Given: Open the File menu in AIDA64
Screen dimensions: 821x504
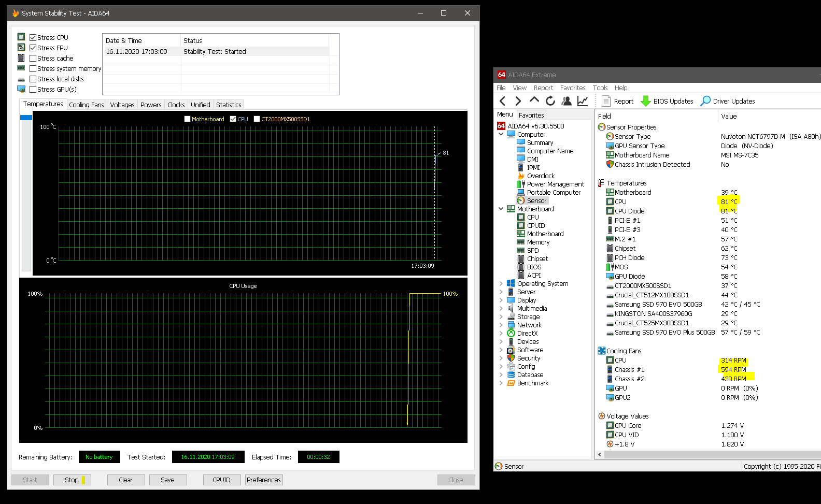Looking at the screenshot, I should pyautogui.click(x=501, y=88).
